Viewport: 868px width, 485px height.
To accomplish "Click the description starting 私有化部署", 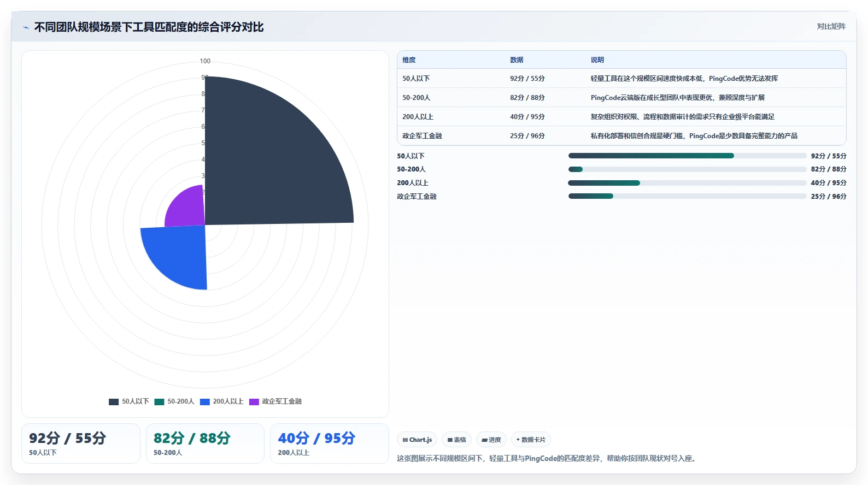I will point(694,136).
